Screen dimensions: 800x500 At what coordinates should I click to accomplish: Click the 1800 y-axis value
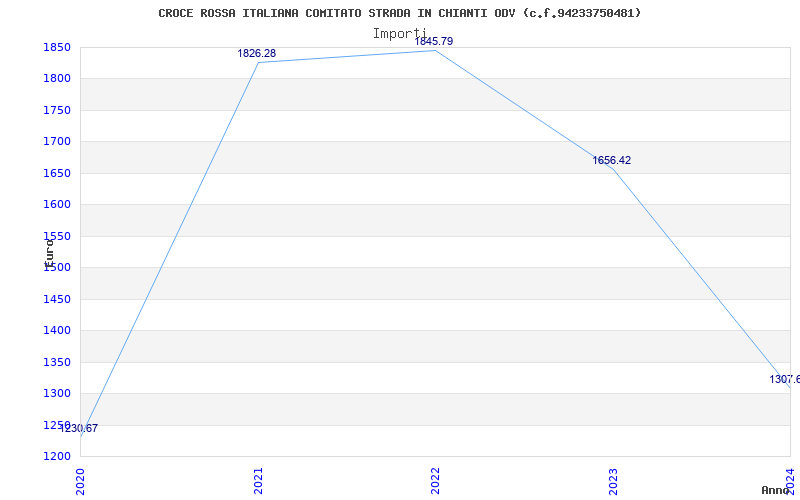point(56,79)
